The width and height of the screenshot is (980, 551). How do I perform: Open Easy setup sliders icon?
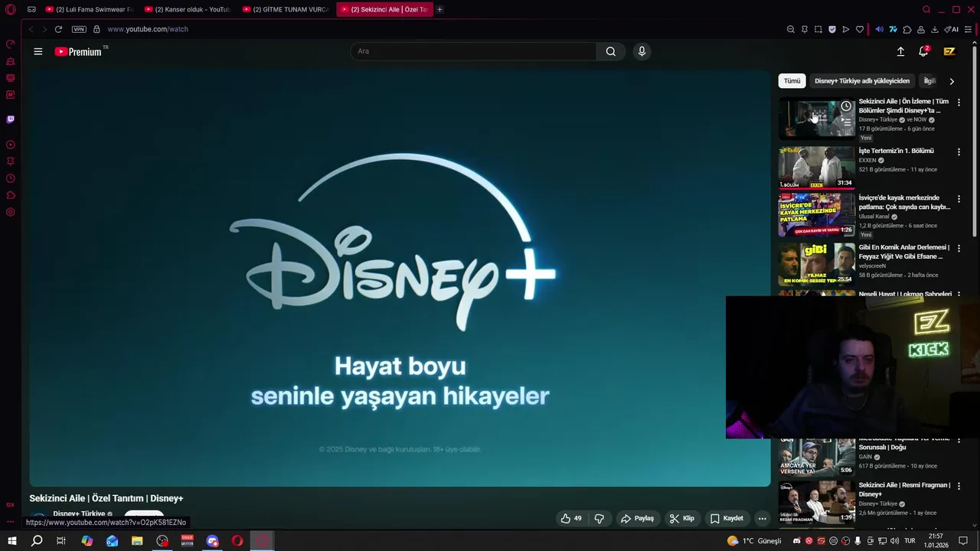pyautogui.click(x=968, y=29)
